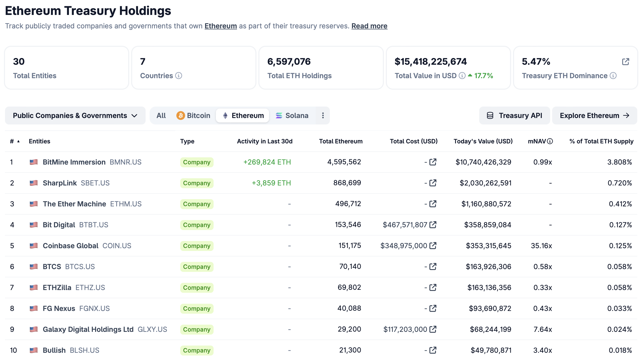Click the mNAV column info icon
Viewport: 644px width, 357px height.
(550, 141)
